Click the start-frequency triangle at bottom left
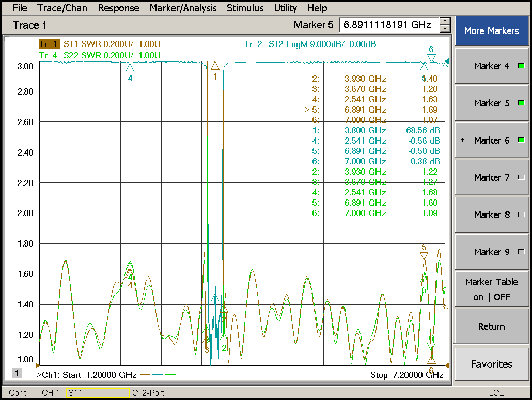 point(37,365)
